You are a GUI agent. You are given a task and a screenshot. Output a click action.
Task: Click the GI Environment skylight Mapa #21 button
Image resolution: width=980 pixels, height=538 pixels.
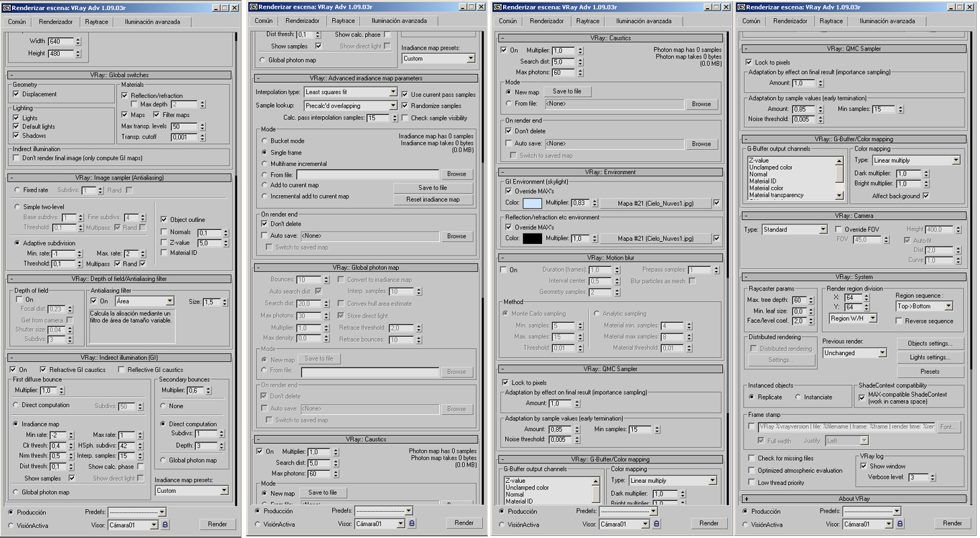point(655,203)
